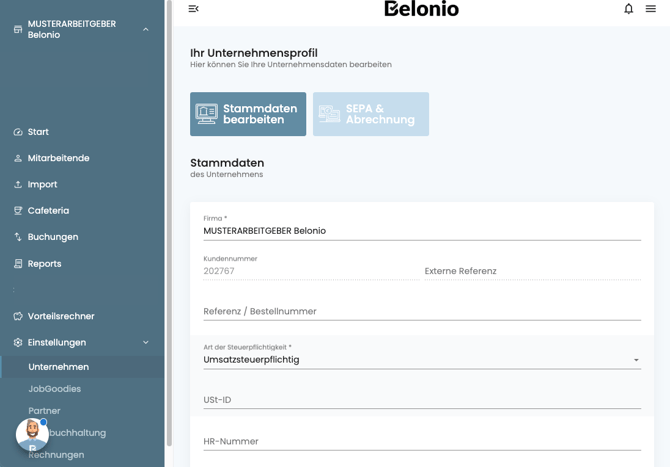Click the Start dashboard icon
This screenshot has height=467, width=670.
pos(18,132)
